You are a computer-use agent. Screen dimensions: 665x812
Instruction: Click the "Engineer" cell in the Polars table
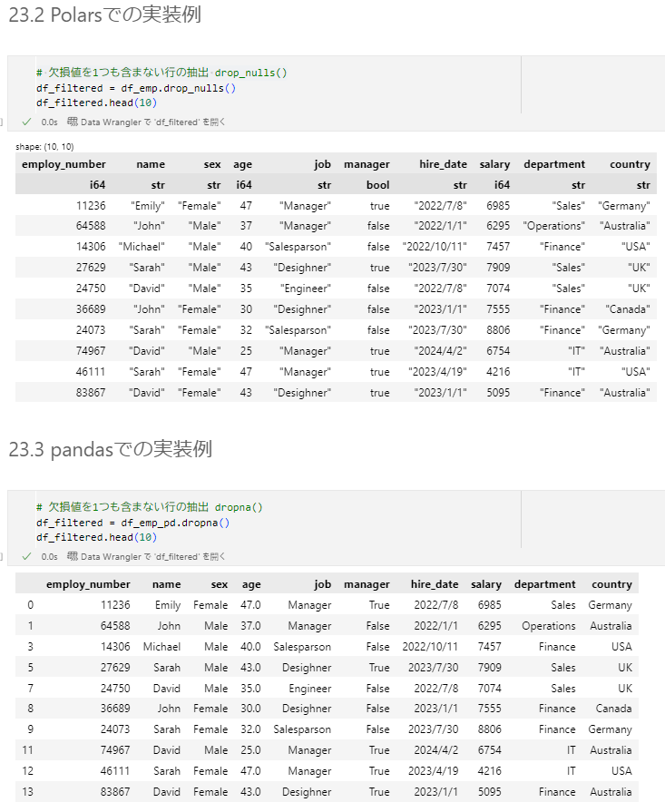point(305,289)
